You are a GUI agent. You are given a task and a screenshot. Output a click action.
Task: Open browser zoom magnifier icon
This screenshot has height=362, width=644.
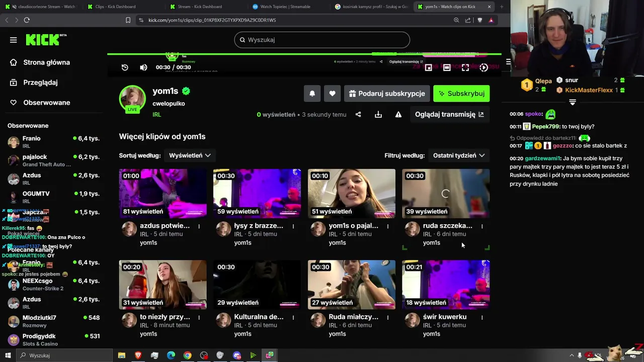coord(456,20)
